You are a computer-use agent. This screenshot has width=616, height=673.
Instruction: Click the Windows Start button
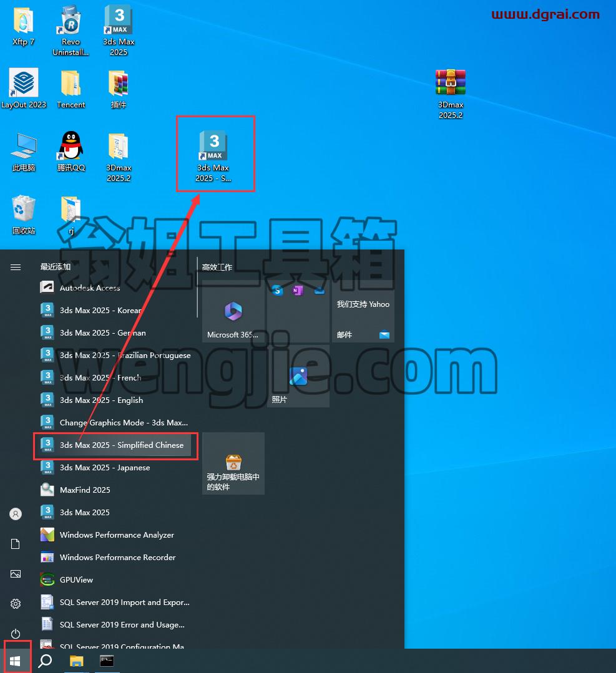pos(16,661)
